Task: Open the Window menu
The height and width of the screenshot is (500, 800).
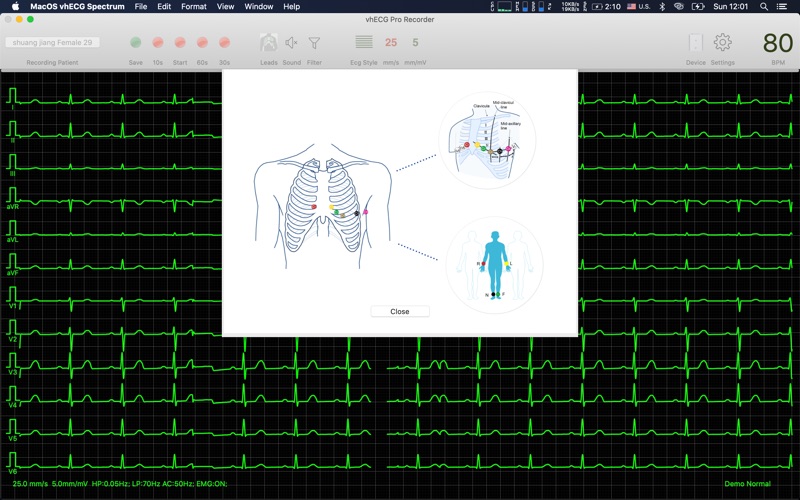Action: pos(259,6)
